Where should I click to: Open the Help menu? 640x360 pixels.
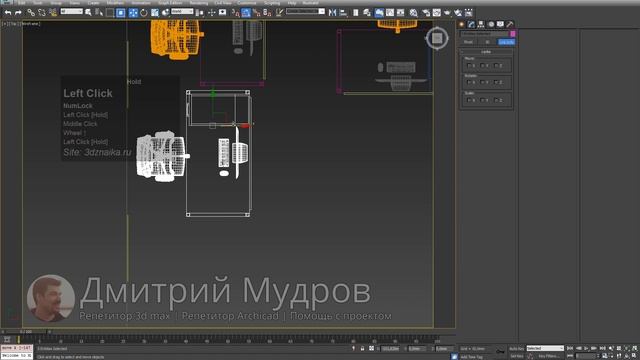[x=292, y=3]
